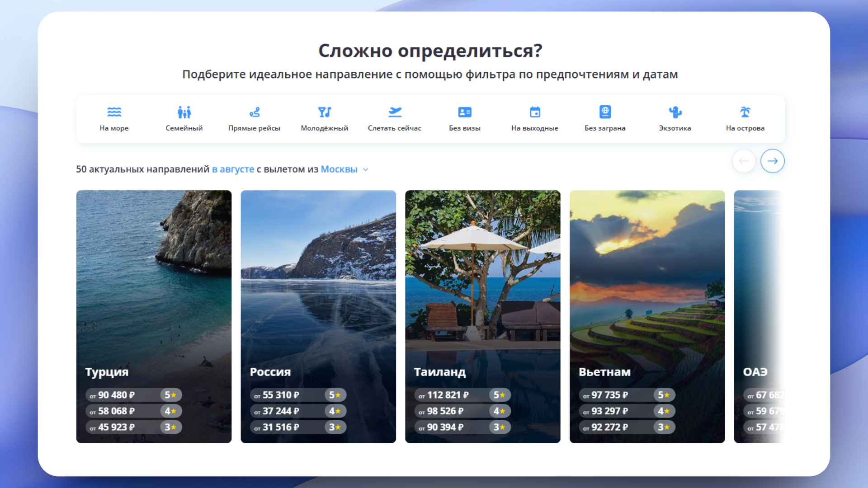Click the Экзотика cactus icon
Image resolution: width=868 pixels, height=488 pixels.
pos(675,112)
